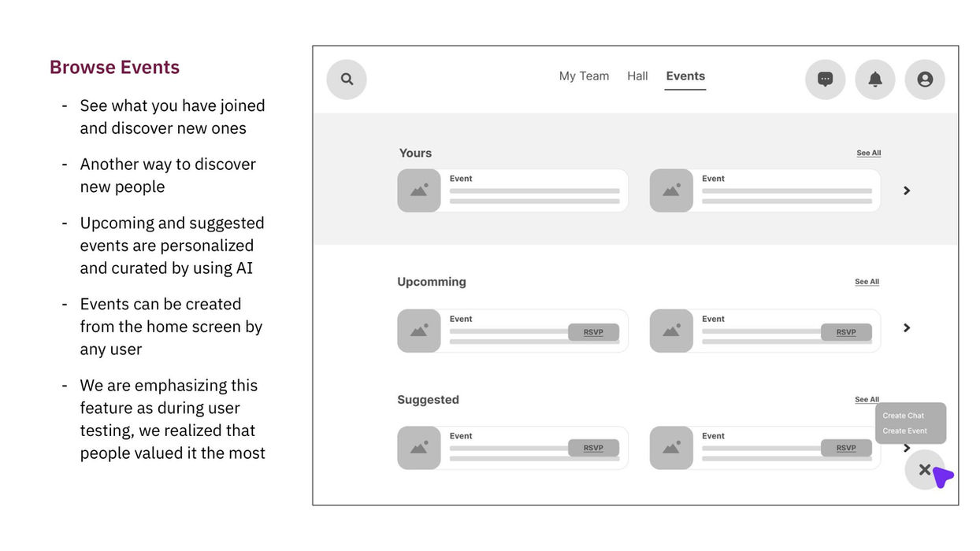Image resolution: width=980 pixels, height=551 pixels.
Task: Choose Create Event from popup menu
Action: (x=905, y=431)
